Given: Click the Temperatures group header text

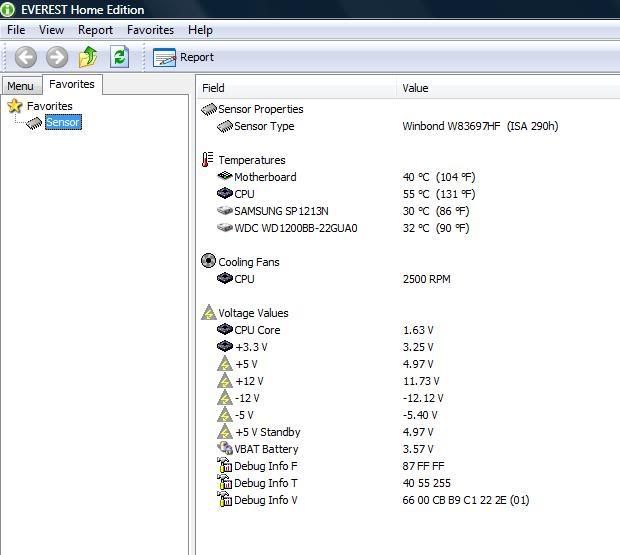Looking at the screenshot, I should pyautogui.click(x=252, y=160).
